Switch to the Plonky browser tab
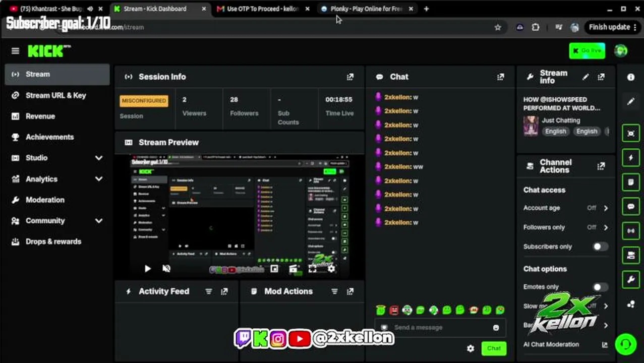This screenshot has height=363, width=644. pyautogui.click(x=366, y=9)
